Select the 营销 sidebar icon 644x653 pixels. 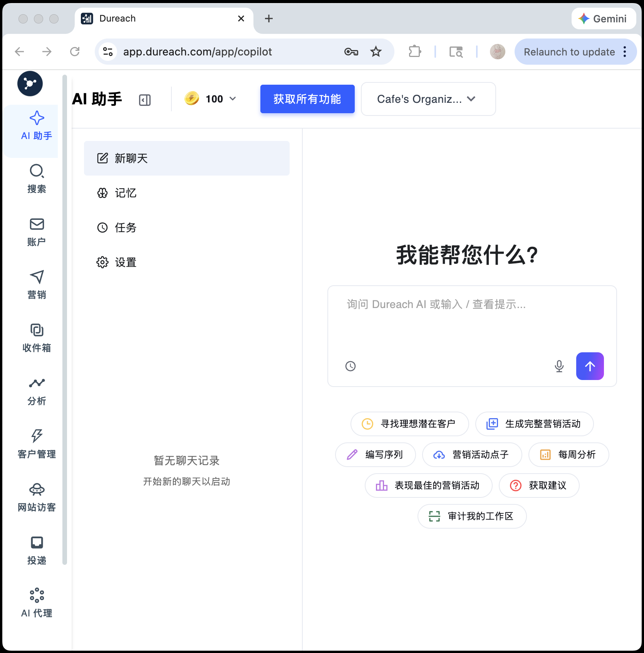[x=37, y=285]
